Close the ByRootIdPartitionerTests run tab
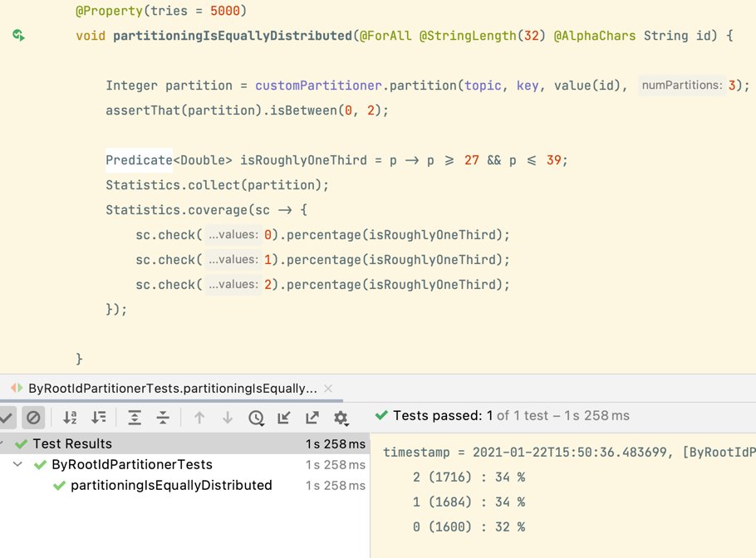 (x=328, y=389)
